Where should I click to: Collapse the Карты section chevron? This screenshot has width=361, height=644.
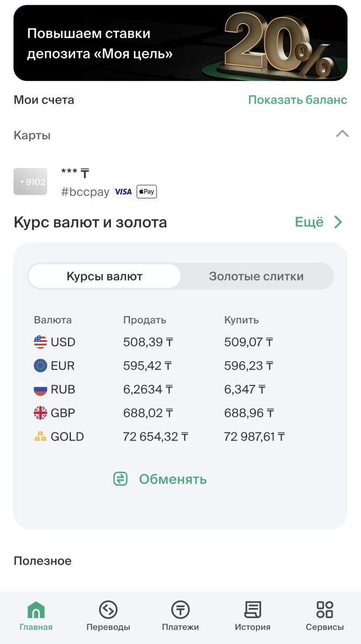click(342, 134)
